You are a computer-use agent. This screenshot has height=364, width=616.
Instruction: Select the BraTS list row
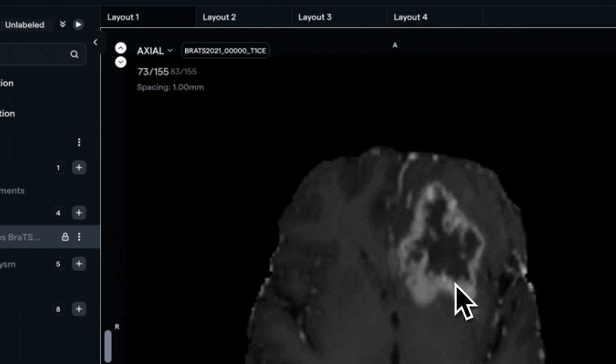[50, 237]
